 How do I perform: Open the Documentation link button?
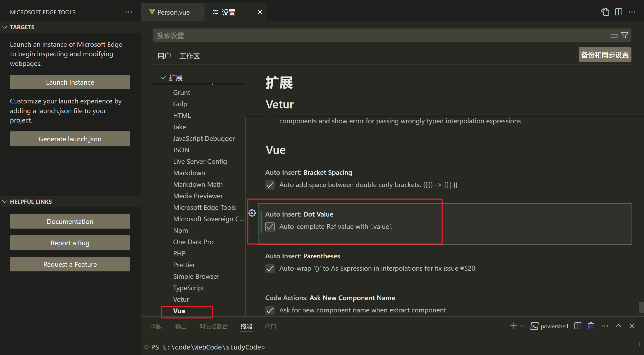70,221
